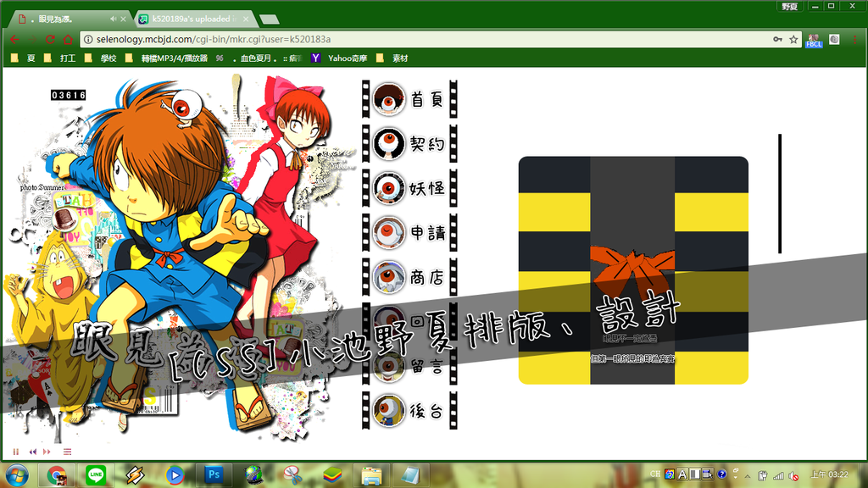
Task: Reload the current page
Action: click(x=50, y=39)
